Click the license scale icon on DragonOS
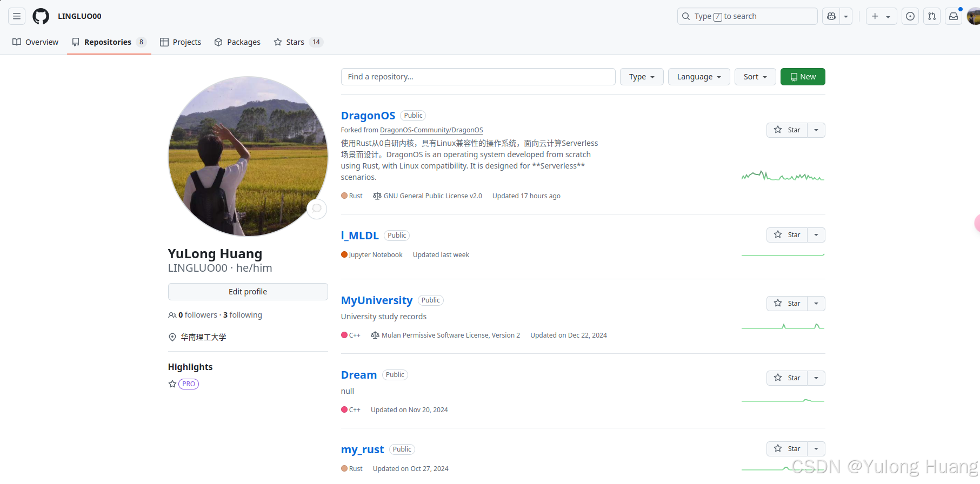Screen dimensions: 980x484 (x=377, y=196)
